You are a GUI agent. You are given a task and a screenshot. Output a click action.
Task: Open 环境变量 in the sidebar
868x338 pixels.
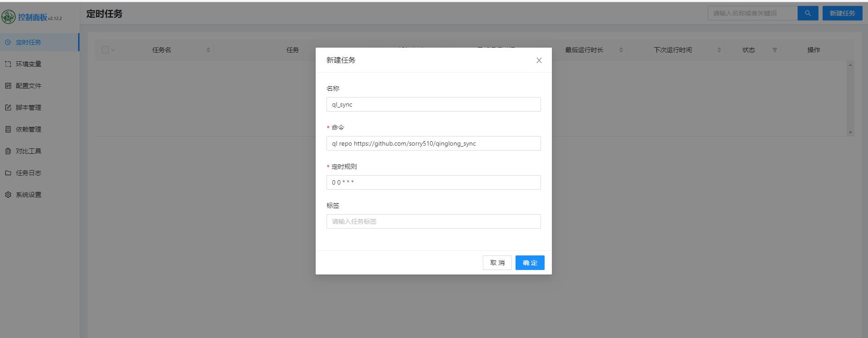pyautogui.click(x=40, y=64)
